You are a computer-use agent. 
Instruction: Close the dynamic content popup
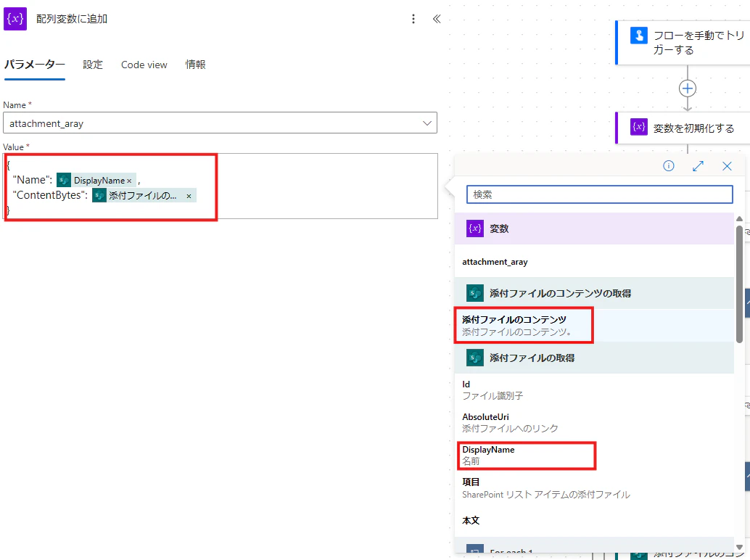pyautogui.click(x=727, y=165)
